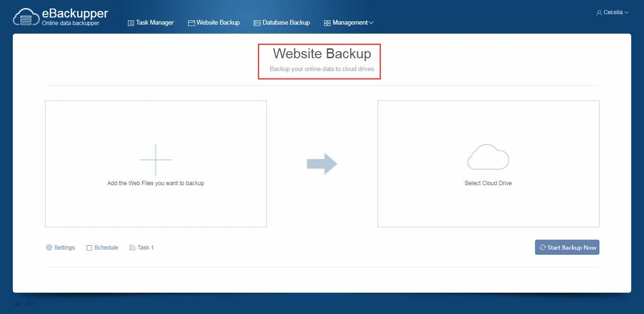Click the Task 1 label
Screen dimensions: 644x314
click(x=145, y=247)
